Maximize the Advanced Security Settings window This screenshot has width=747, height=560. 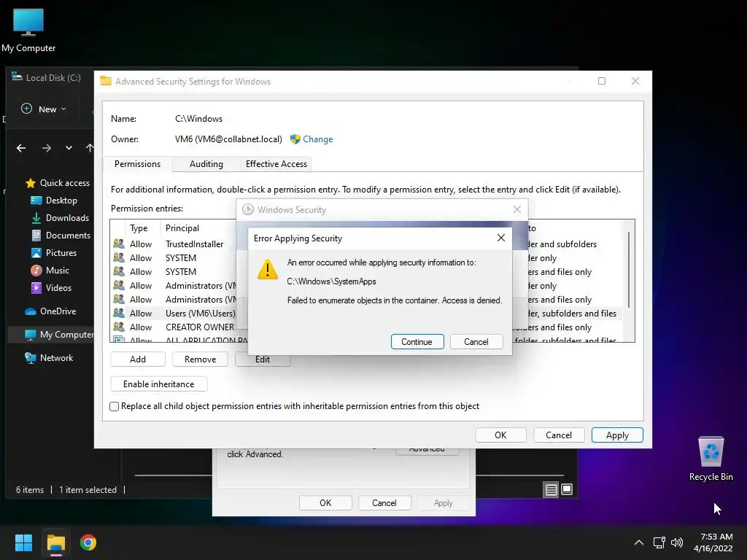click(x=602, y=81)
